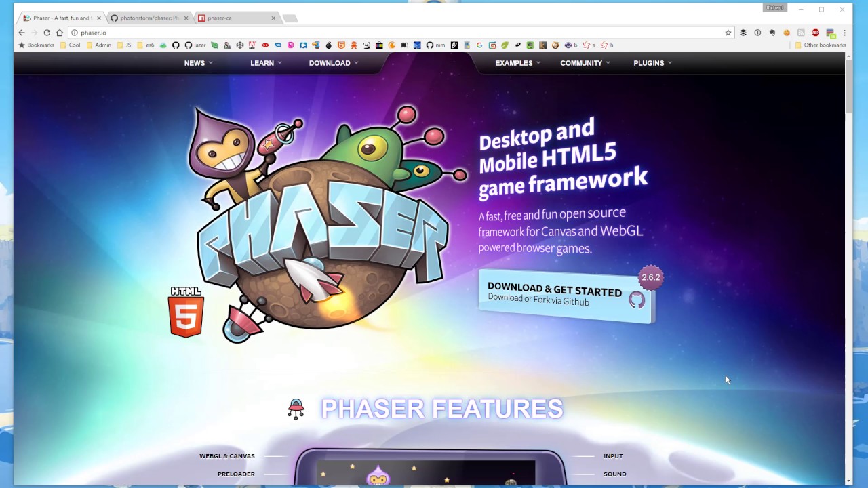This screenshot has height=488, width=868.
Task: Click the GitHub octocat icon on download button
Action: 636,300
